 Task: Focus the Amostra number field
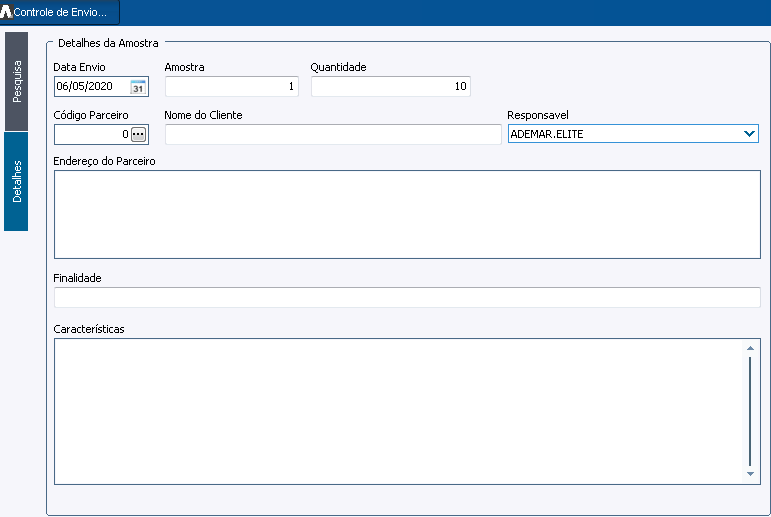pyautogui.click(x=232, y=87)
